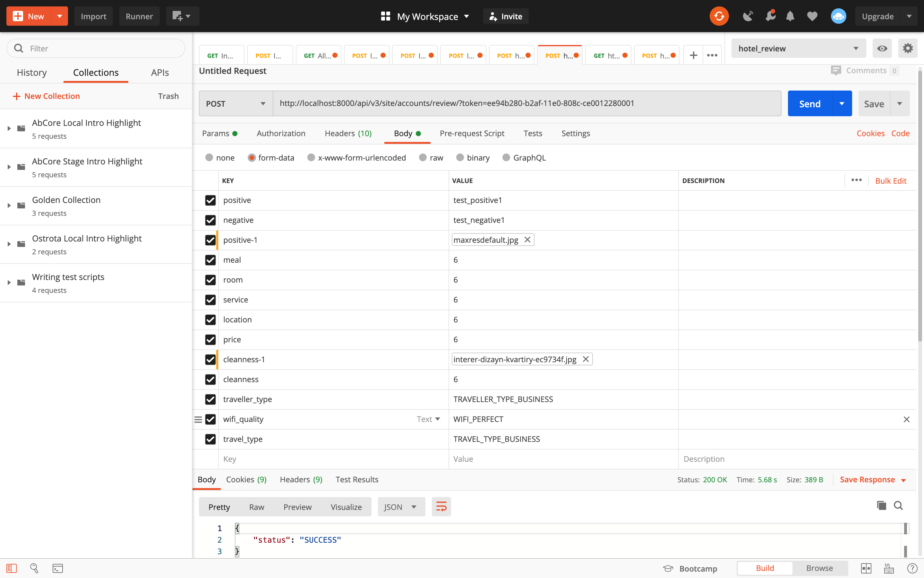
Task: Click the Invite button
Action: coord(506,16)
